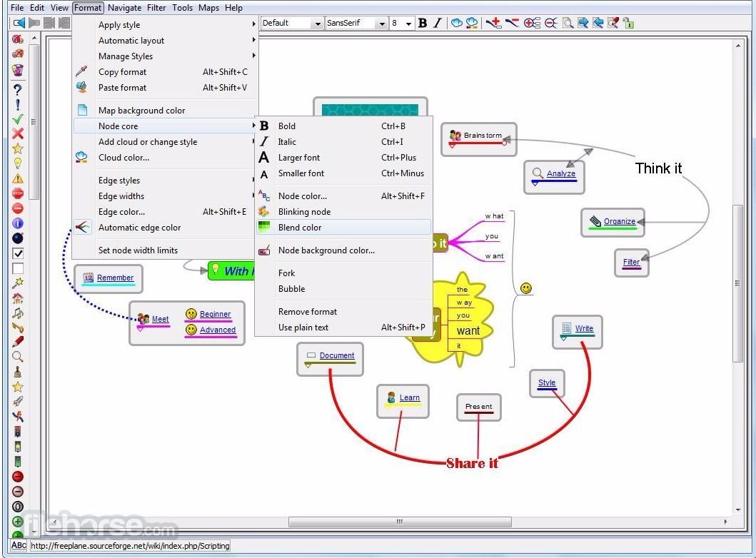Click the Write node link
Viewport: 756px width, 558px height.
tap(584, 328)
